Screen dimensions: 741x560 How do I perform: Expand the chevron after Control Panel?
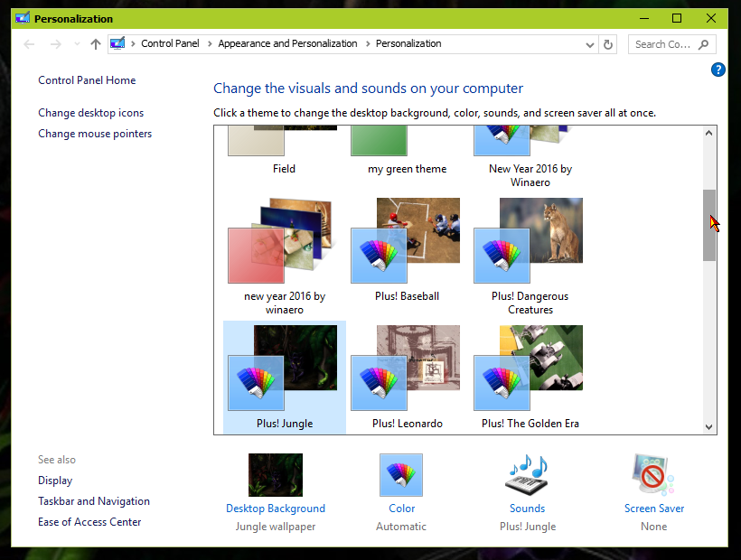(209, 43)
